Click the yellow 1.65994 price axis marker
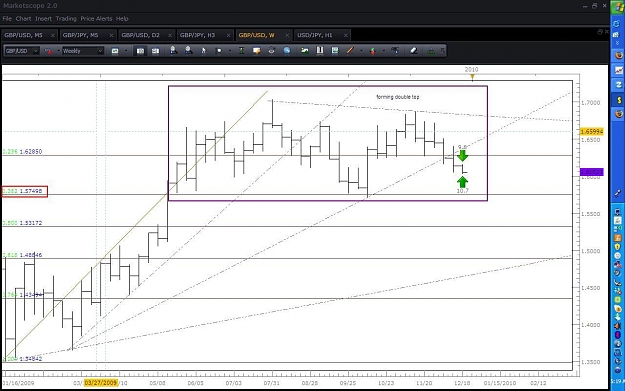 click(592, 132)
